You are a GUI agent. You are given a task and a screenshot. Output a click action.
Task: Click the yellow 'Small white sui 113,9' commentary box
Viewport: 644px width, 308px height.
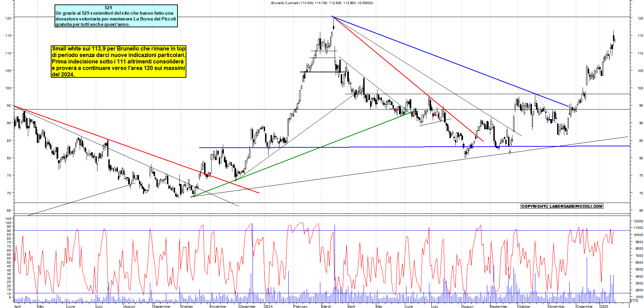point(119,61)
